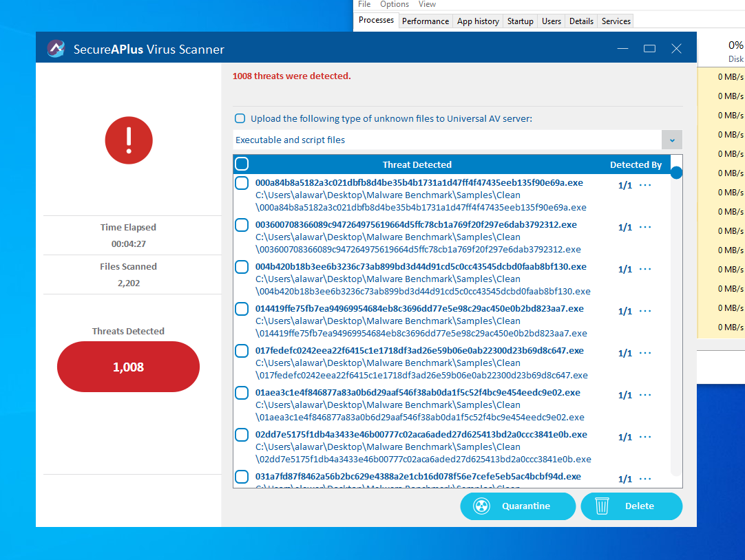745x560 pixels.
Task: Open the File menu in Task Manager
Action: (x=364, y=4)
